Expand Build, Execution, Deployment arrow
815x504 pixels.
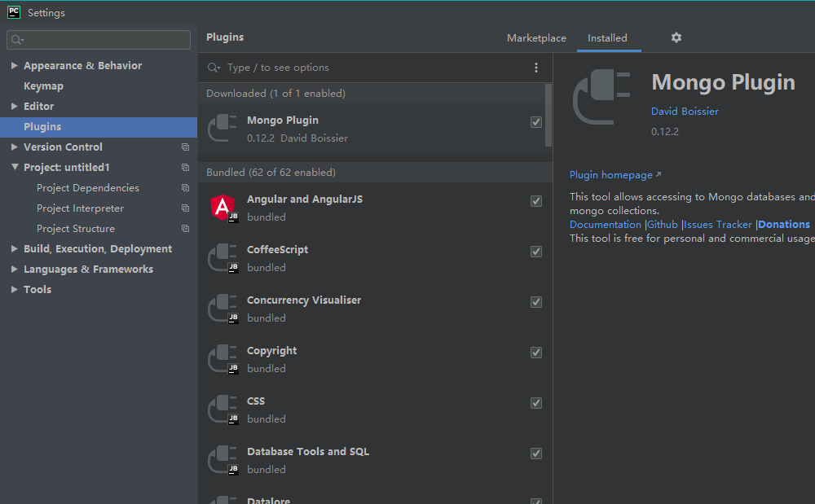(x=15, y=248)
